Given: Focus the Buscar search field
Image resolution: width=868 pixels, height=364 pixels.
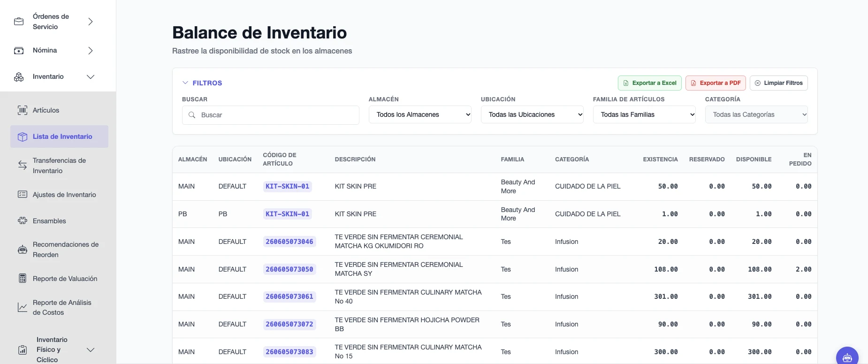Looking at the screenshot, I should [271, 115].
